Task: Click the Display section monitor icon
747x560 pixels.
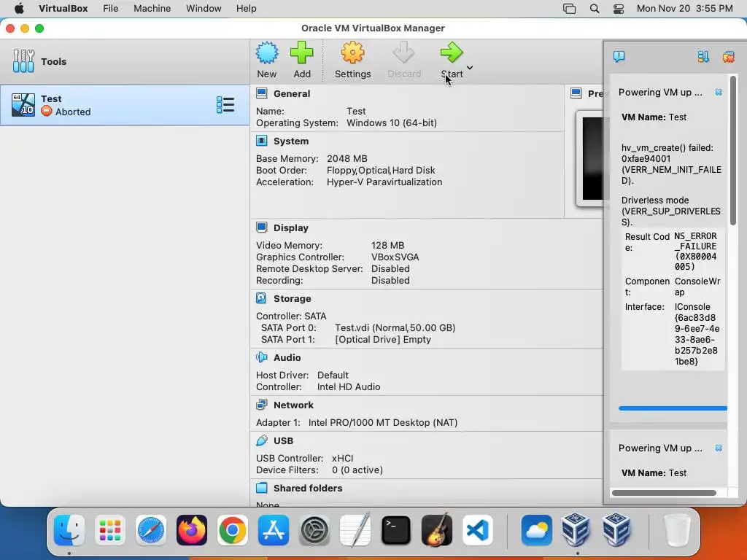Action: click(x=262, y=227)
